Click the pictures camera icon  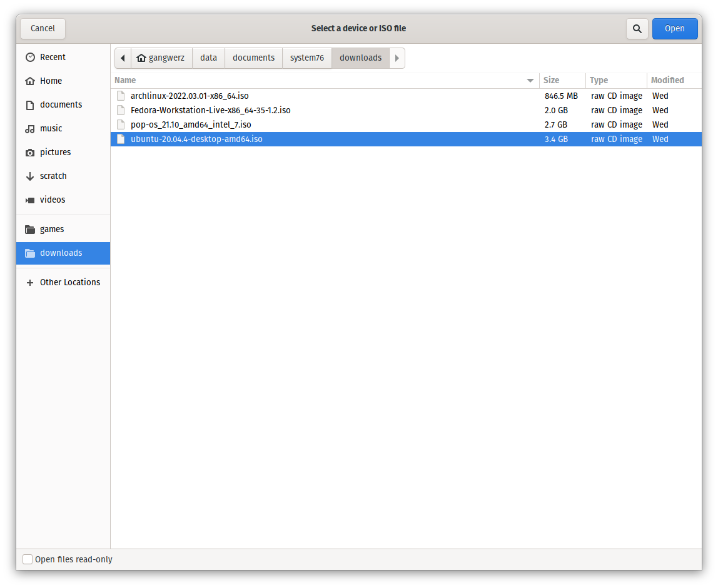click(x=30, y=152)
